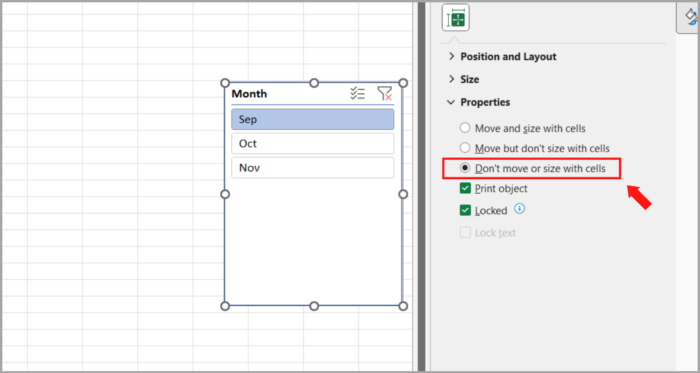
Task: Select the Sep slicer item
Action: point(312,119)
